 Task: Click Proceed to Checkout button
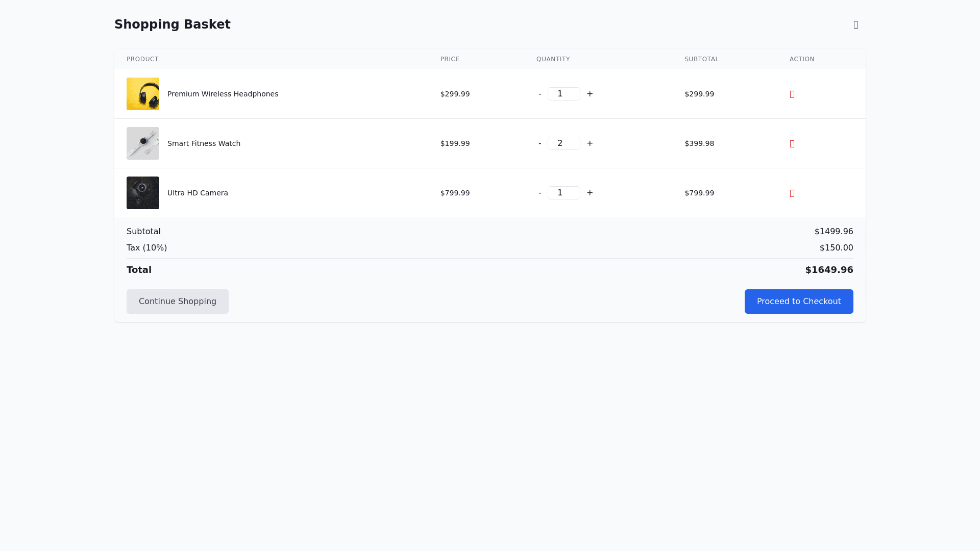pyautogui.click(x=798, y=302)
